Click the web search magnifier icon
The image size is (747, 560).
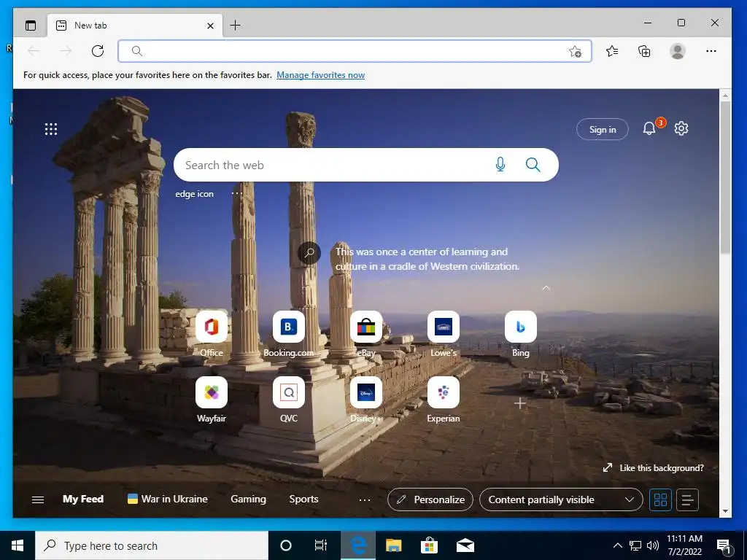pyautogui.click(x=533, y=165)
